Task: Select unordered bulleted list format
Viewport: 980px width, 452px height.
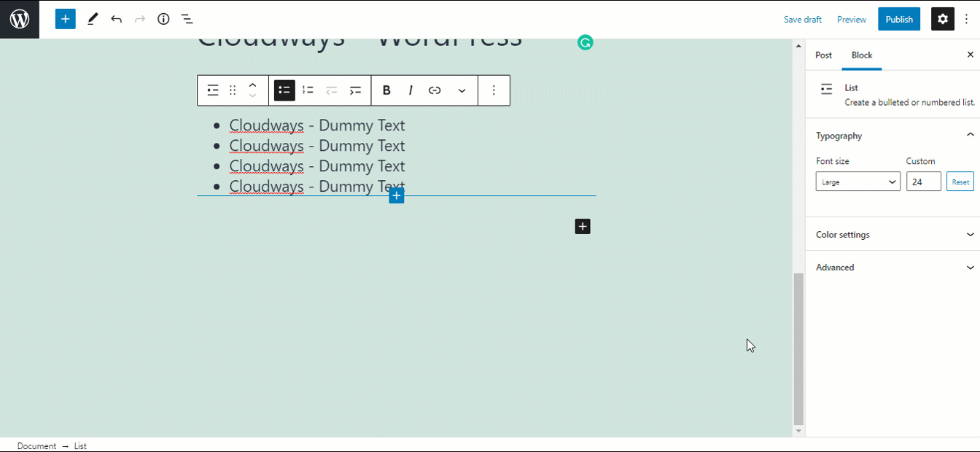Action: click(284, 90)
